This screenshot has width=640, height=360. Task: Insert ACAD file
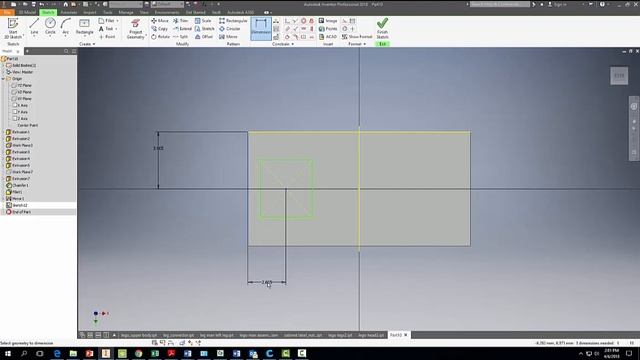[328, 37]
